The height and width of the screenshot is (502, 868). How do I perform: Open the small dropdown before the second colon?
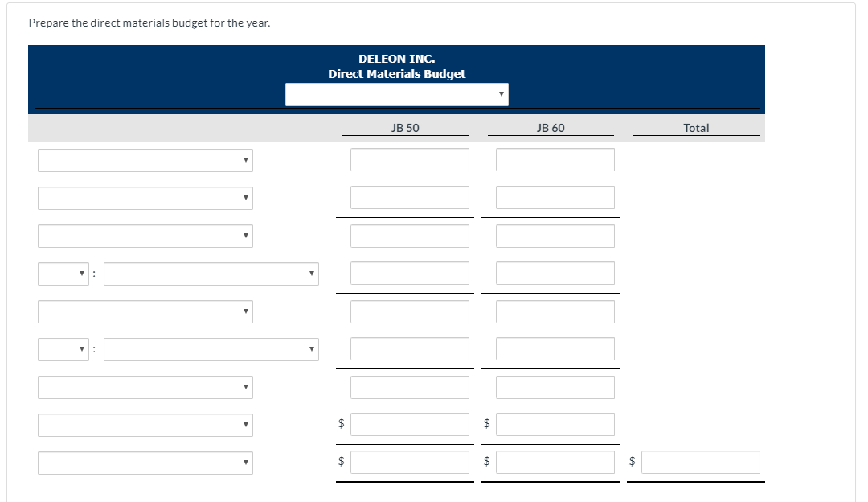tap(63, 349)
